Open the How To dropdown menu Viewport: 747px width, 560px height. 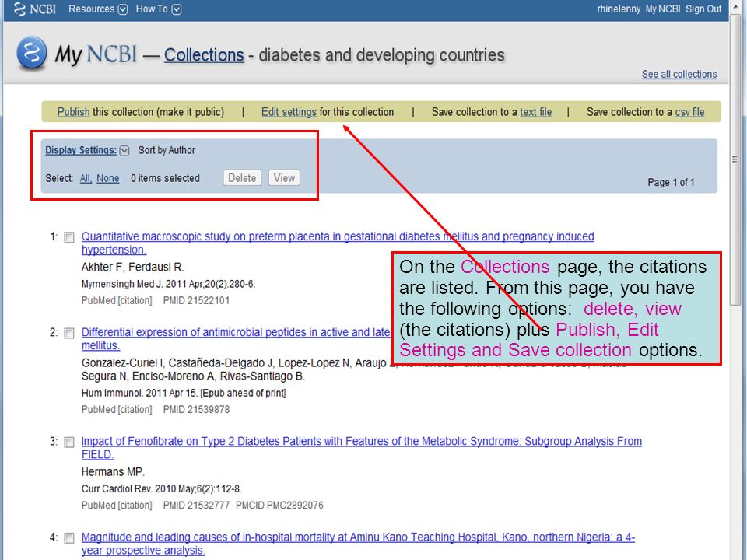158,9
